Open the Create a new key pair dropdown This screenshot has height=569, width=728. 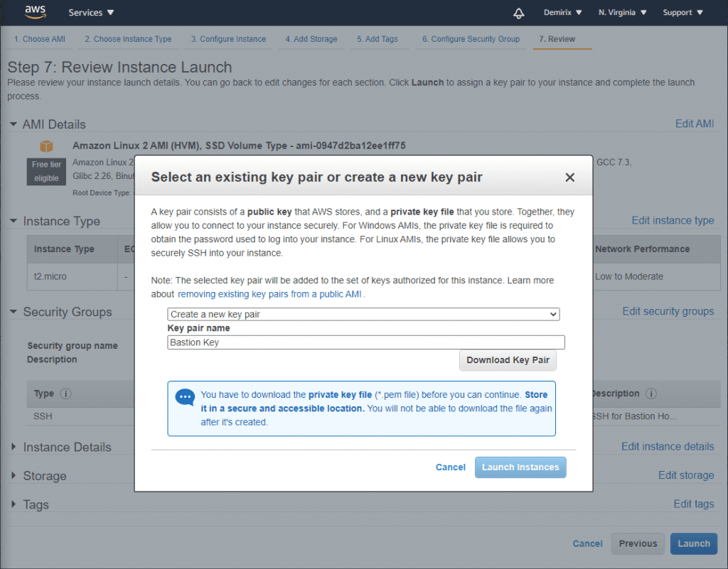363,314
